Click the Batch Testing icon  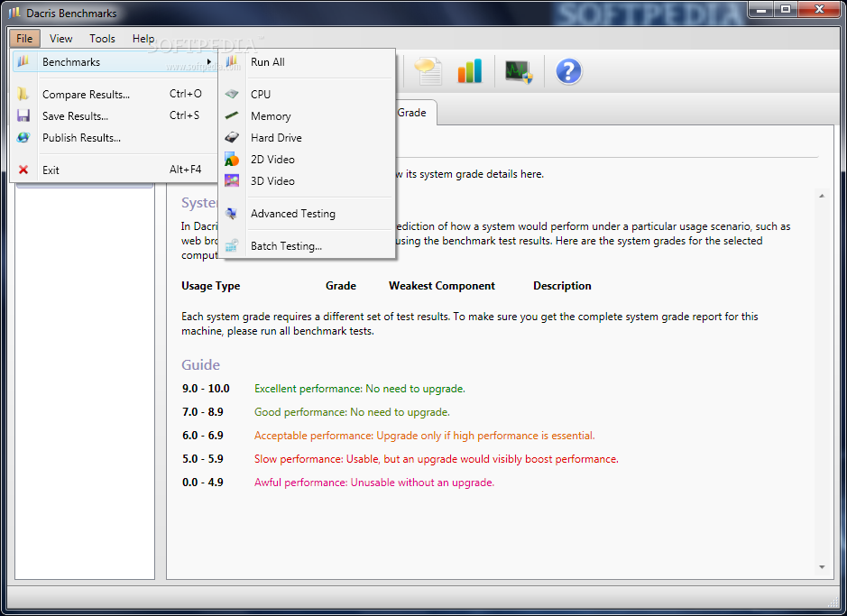point(232,245)
